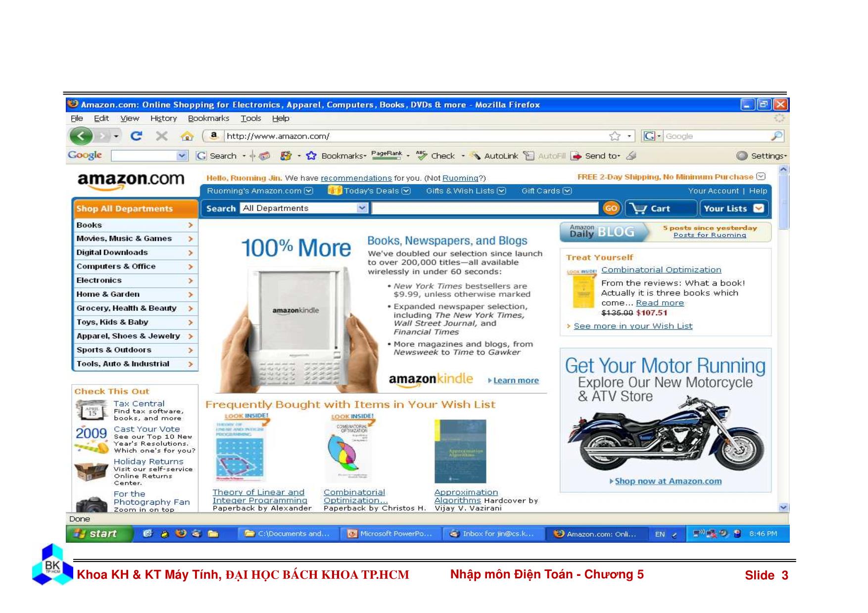The height and width of the screenshot is (613, 868).
Task: Open home page via house icon
Action: point(187,136)
